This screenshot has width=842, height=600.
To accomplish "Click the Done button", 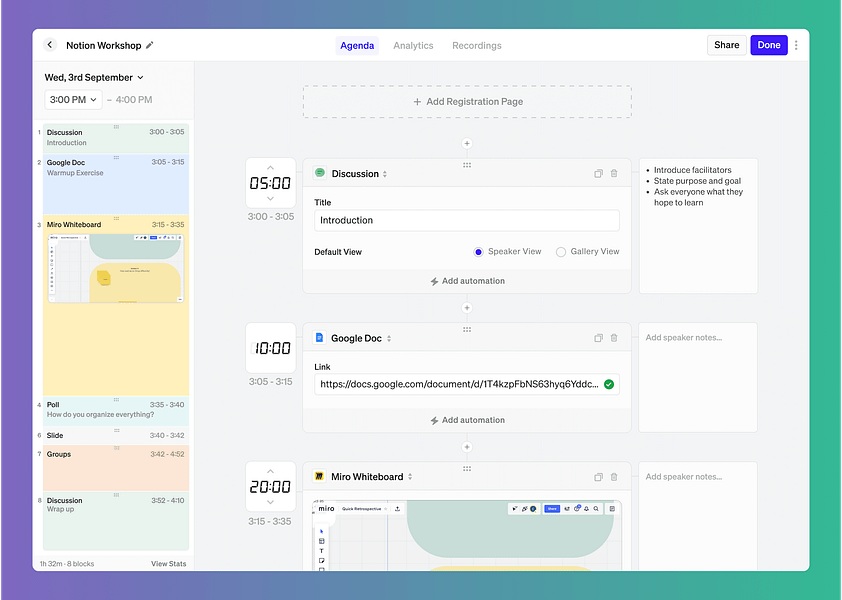I will [x=769, y=45].
